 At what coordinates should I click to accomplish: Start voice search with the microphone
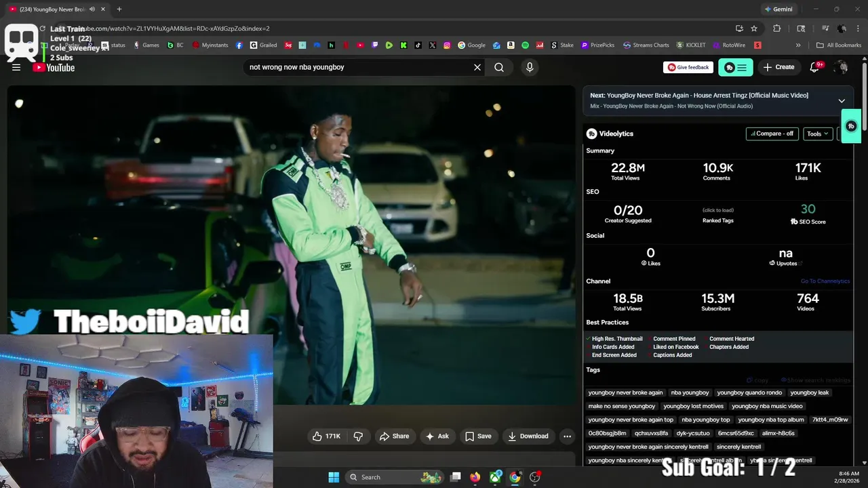(x=530, y=67)
